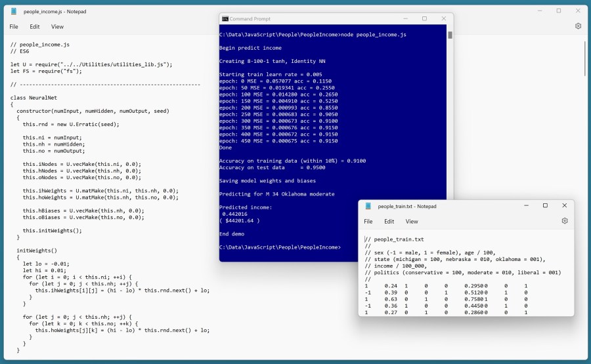Click Notepad icon of people_income.js title bar
This screenshot has width=591, height=364.
point(14,11)
